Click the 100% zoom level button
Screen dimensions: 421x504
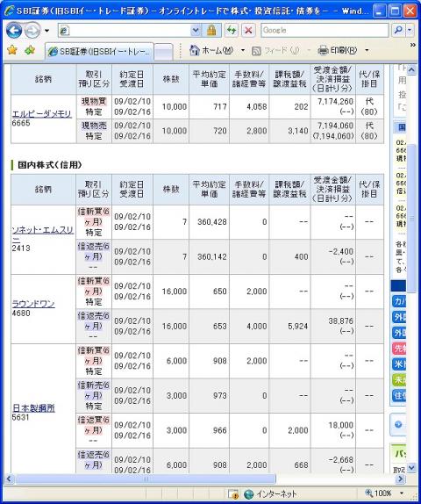378,493
